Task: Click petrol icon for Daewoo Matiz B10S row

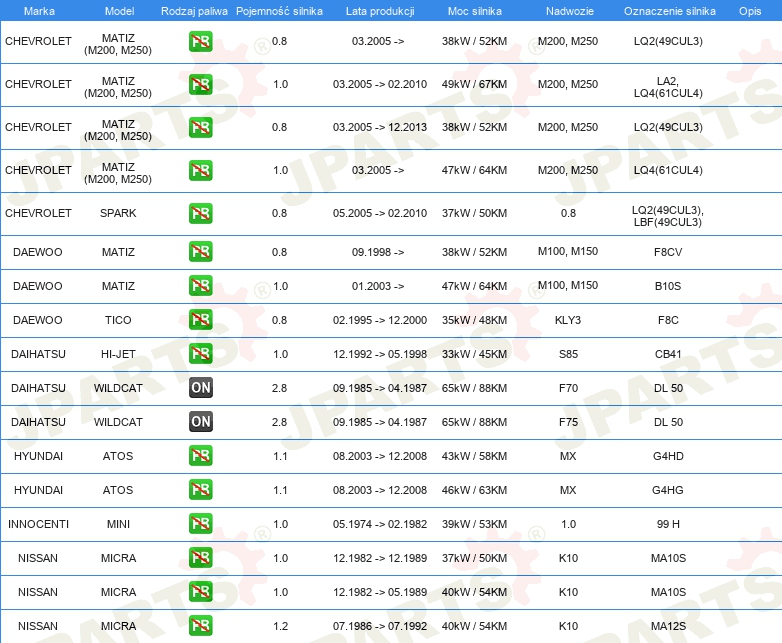Action: (x=200, y=286)
